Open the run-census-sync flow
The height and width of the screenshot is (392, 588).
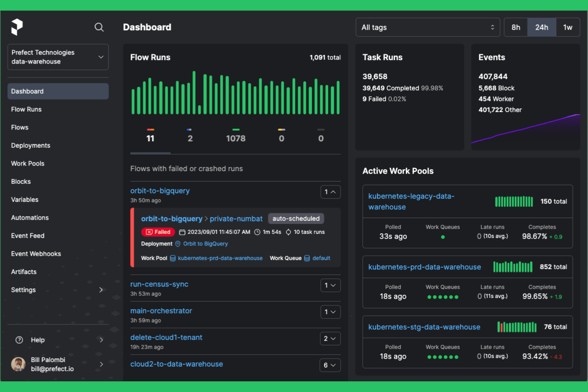pos(159,284)
